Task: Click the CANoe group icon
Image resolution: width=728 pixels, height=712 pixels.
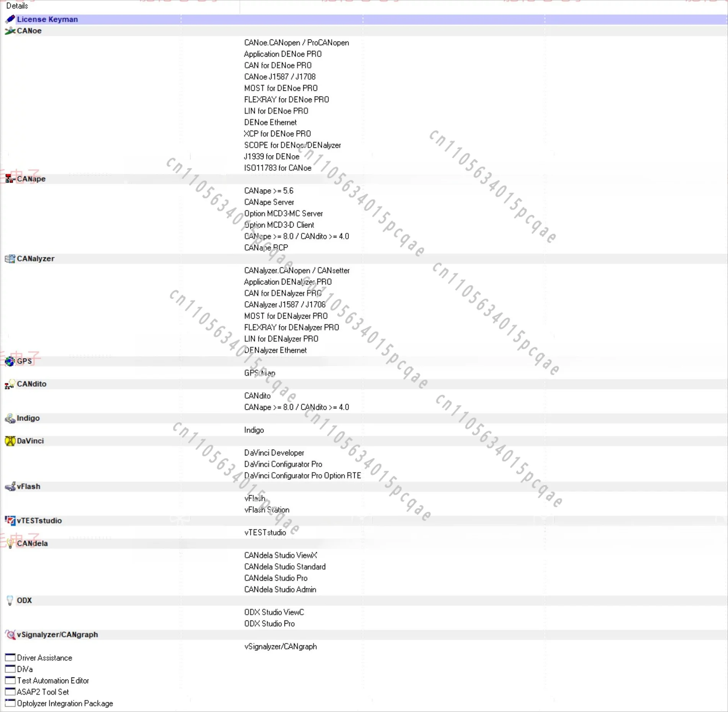Action: 10,31
